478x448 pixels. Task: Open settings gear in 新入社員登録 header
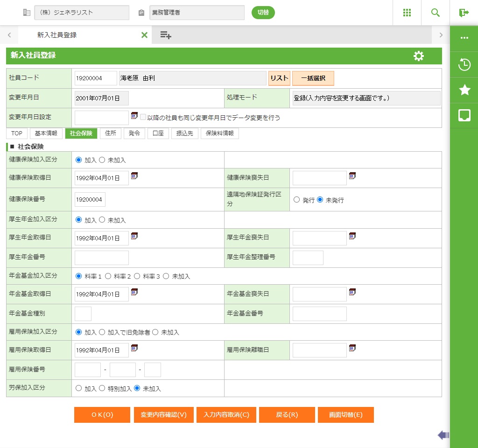pos(419,56)
